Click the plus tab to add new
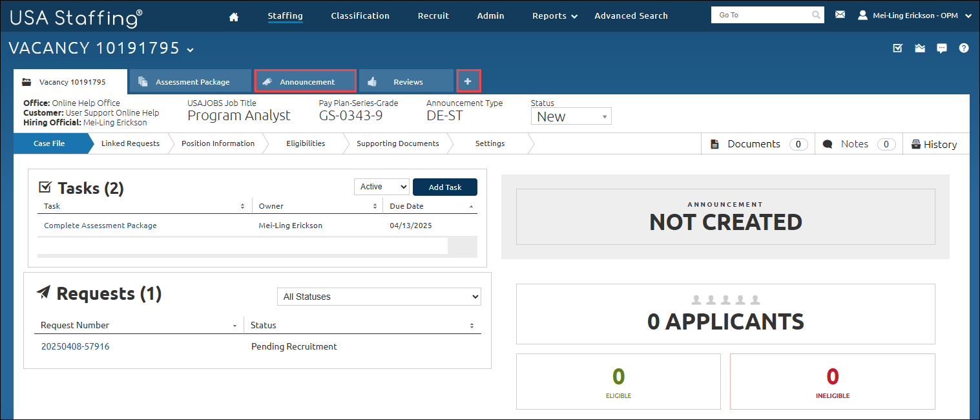The image size is (980, 420). pyautogui.click(x=468, y=81)
